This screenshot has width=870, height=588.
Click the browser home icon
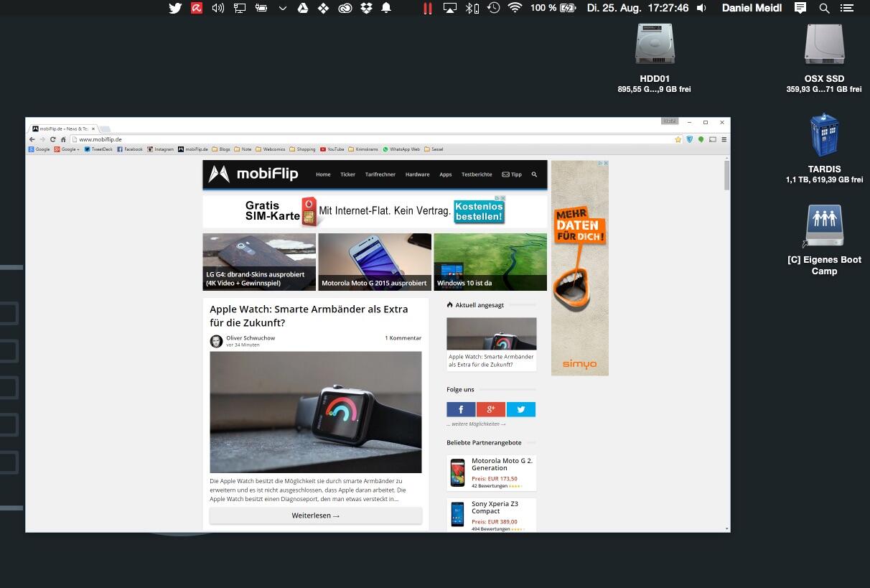[62, 139]
